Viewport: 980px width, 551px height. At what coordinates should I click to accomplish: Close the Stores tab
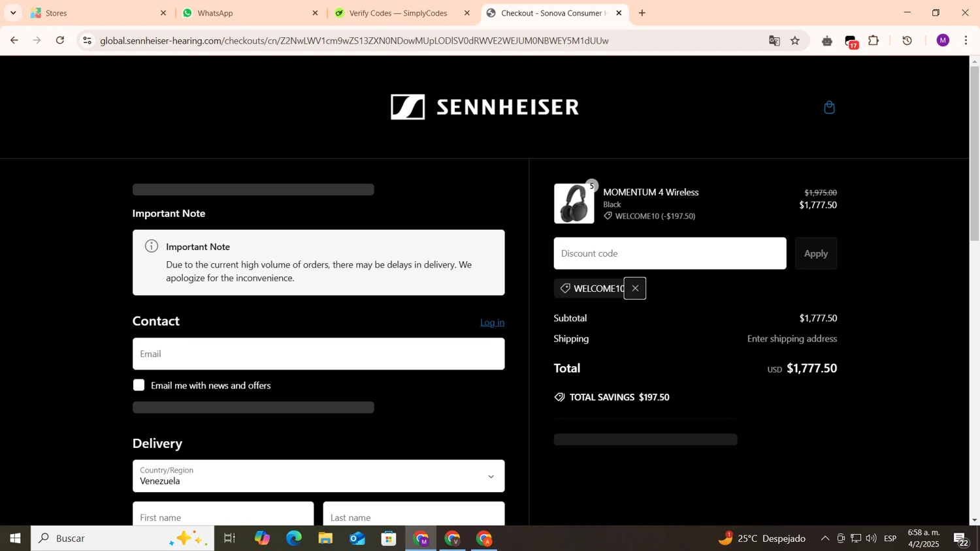tap(163, 13)
